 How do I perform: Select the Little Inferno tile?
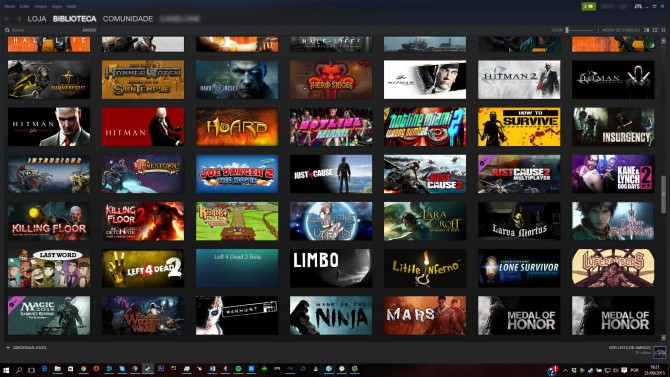coord(425,268)
